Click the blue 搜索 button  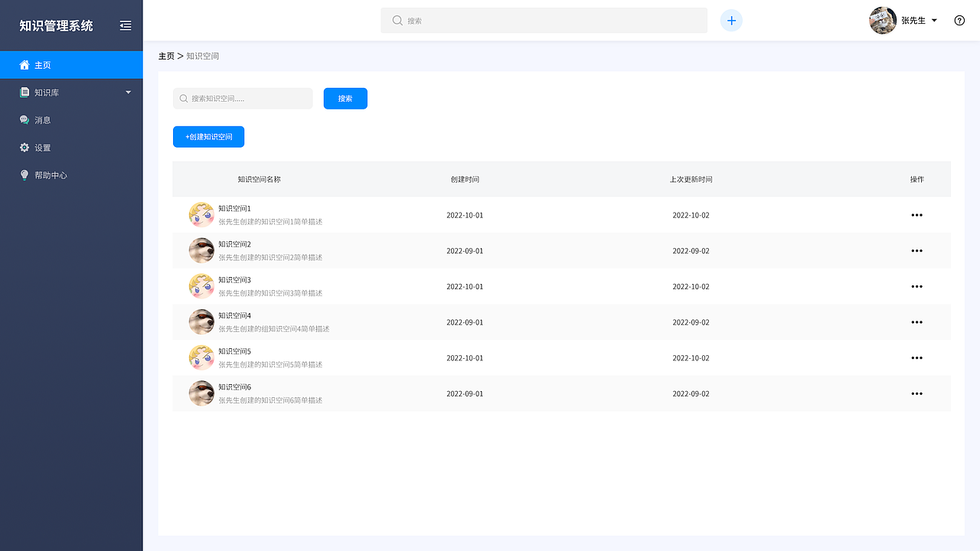coord(345,99)
